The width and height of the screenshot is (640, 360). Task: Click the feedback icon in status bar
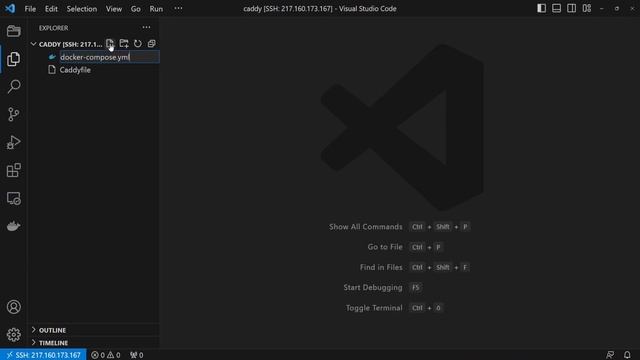coord(610,355)
